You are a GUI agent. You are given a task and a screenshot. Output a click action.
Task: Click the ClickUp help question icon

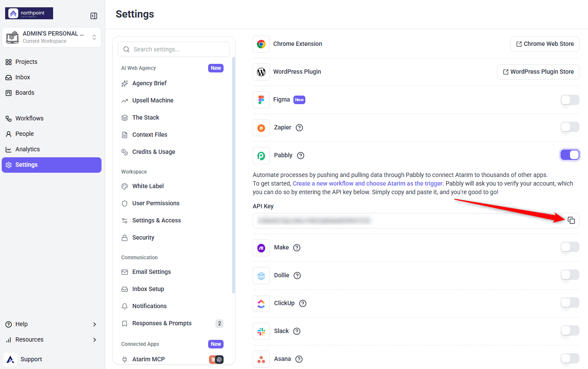pos(303,303)
